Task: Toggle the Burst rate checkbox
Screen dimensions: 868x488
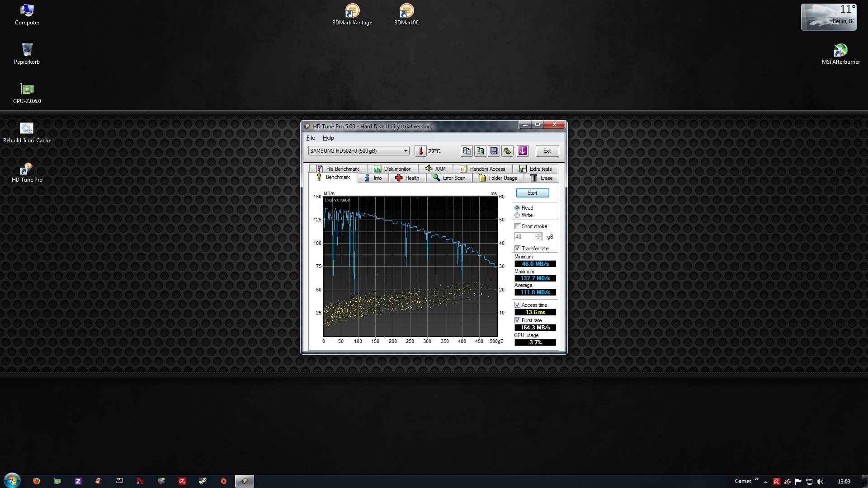Action: [517, 320]
